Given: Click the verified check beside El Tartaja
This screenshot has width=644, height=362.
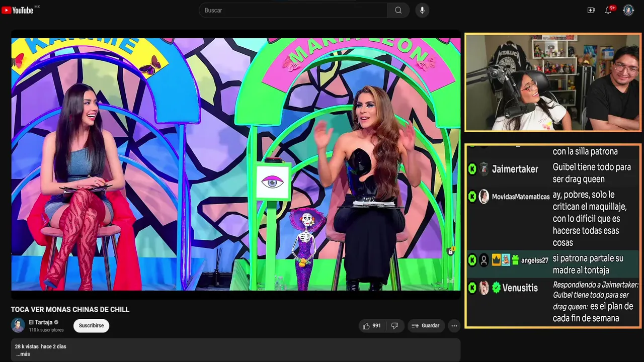Looking at the screenshot, I should tap(56, 322).
